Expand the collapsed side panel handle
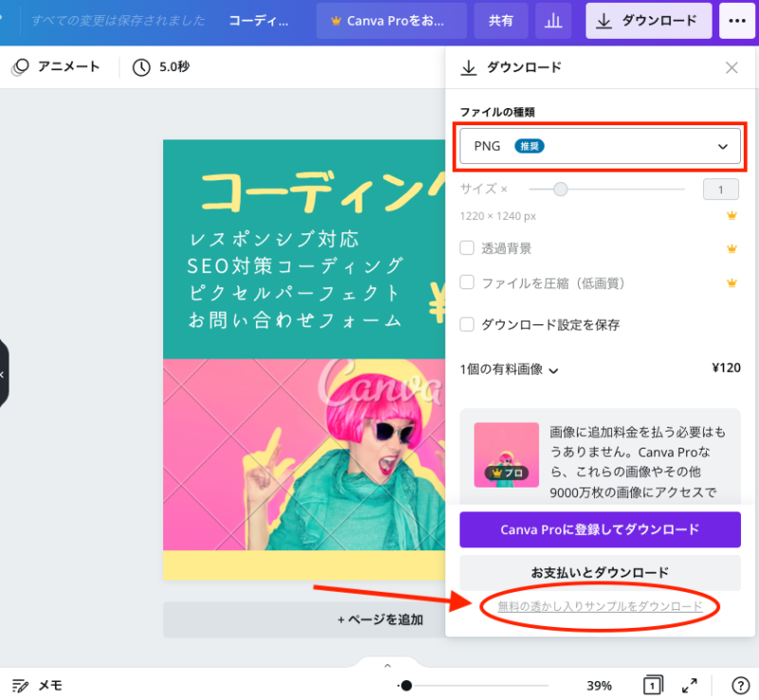 [x=3, y=374]
